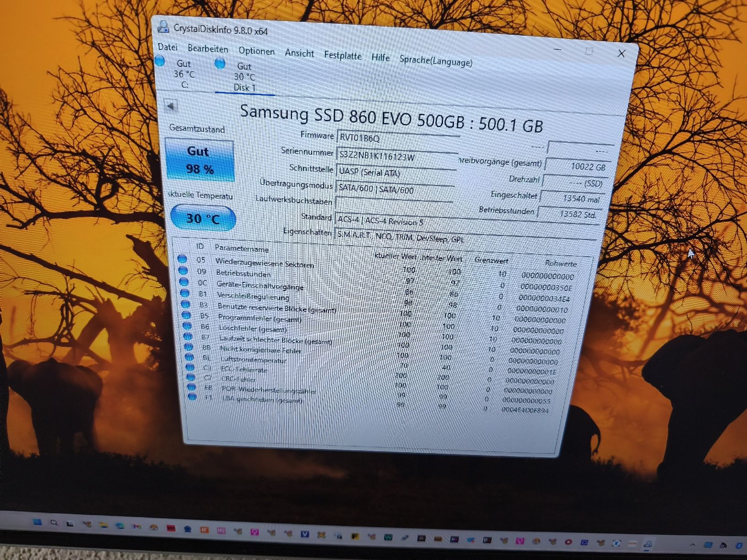Click the status orb of row B7 schlechter Blöcke
This screenshot has height=560, width=747.
coord(188,336)
